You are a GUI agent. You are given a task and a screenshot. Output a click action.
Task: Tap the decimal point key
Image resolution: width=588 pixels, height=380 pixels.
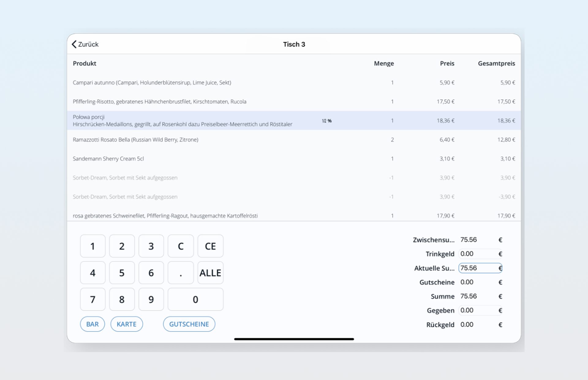point(181,273)
